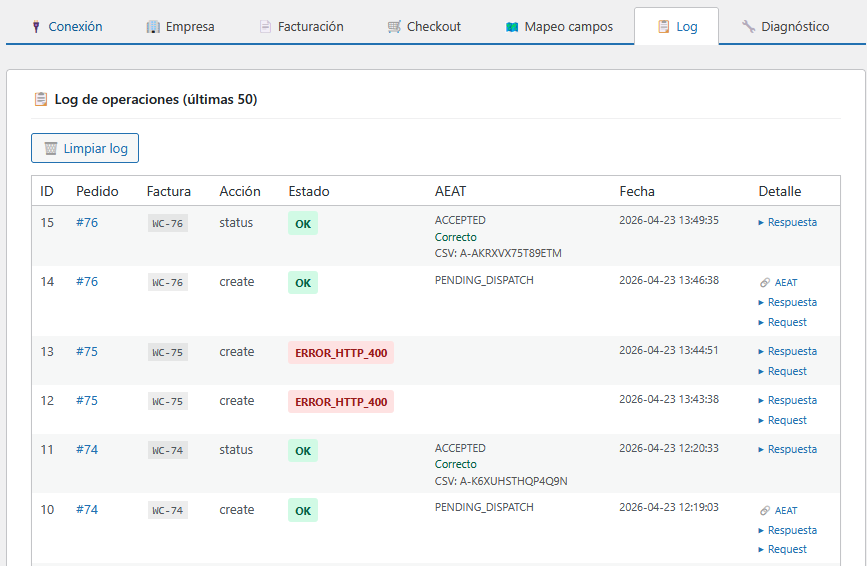Click the trash icon in Limpiar log
Viewport: 867px width, 566px height.
click(x=51, y=149)
